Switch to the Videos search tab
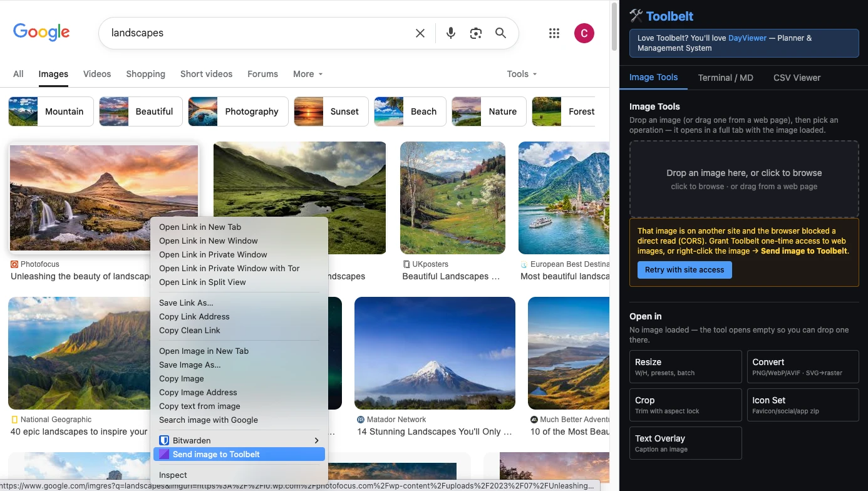Image resolution: width=868 pixels, height=491 pixels. click(x=97, y=74)
